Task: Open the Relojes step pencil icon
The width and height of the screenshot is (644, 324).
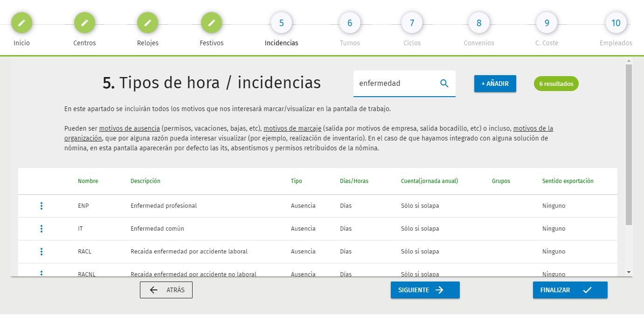Action: [x=147, y=23]
